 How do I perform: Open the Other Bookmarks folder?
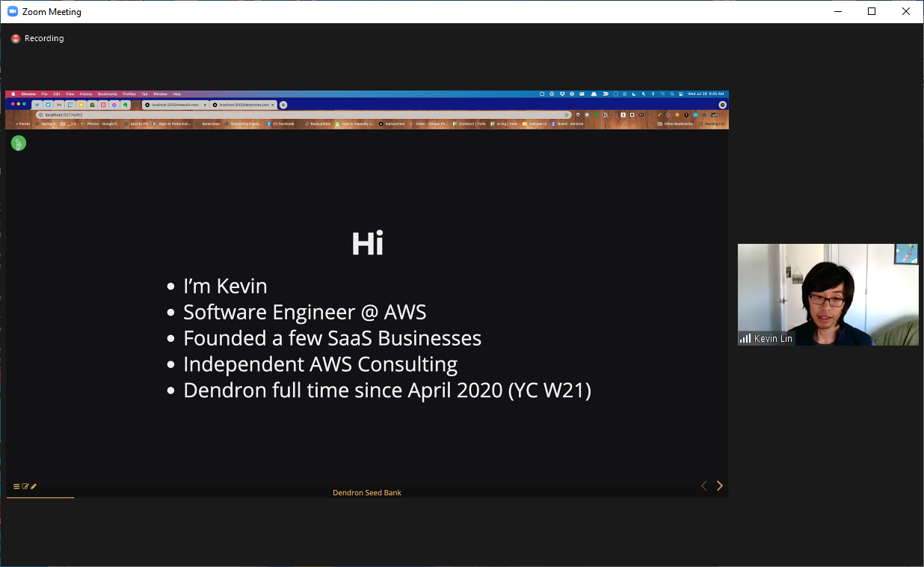[674, 123]
